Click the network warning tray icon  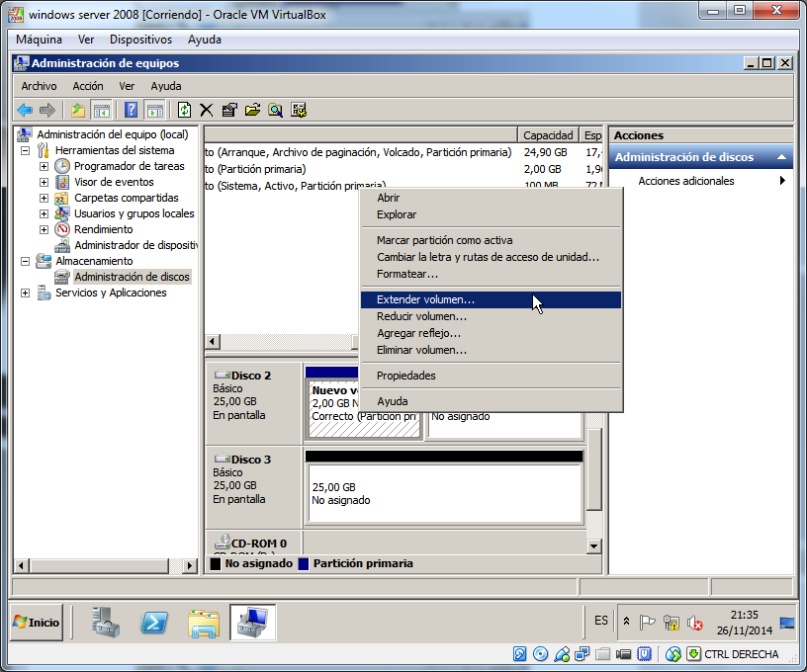pos(672,623)
